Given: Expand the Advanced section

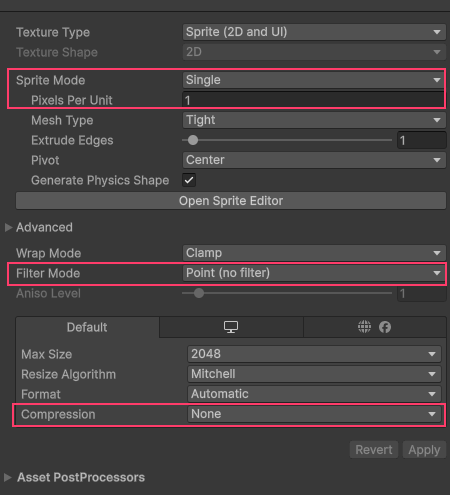Looking at the screenshot, I should [8, 227].
